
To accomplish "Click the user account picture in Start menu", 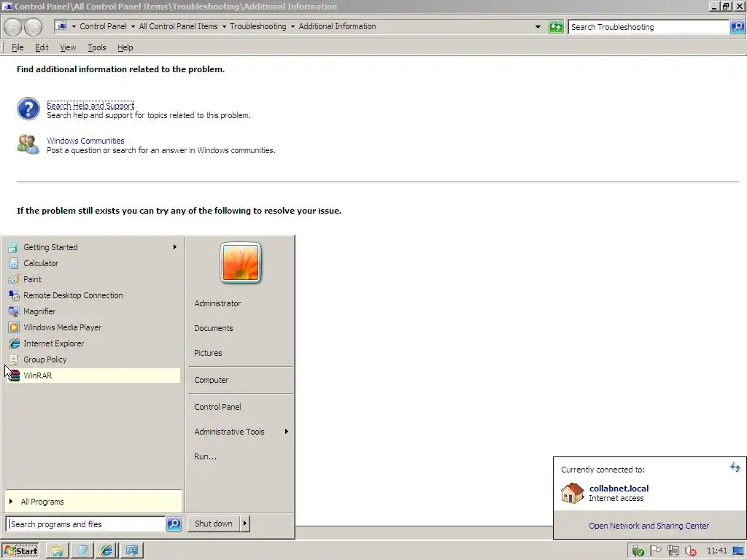I will click(241, 262).
